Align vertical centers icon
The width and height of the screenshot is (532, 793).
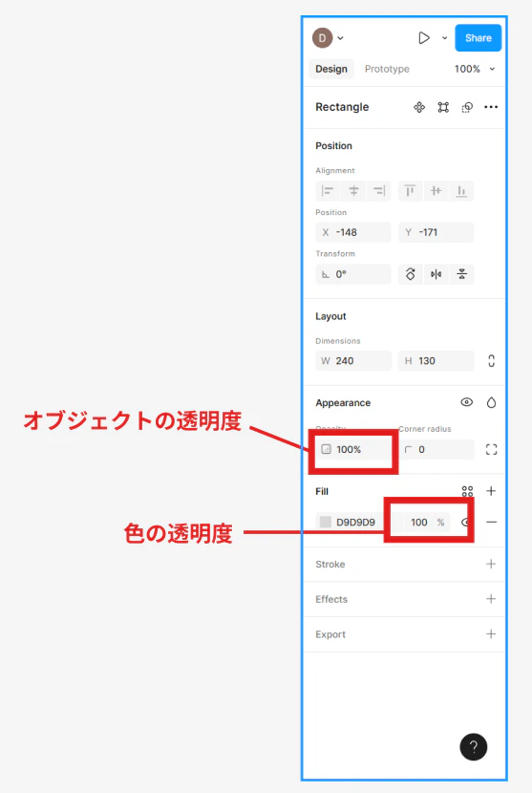pos(436,191)
